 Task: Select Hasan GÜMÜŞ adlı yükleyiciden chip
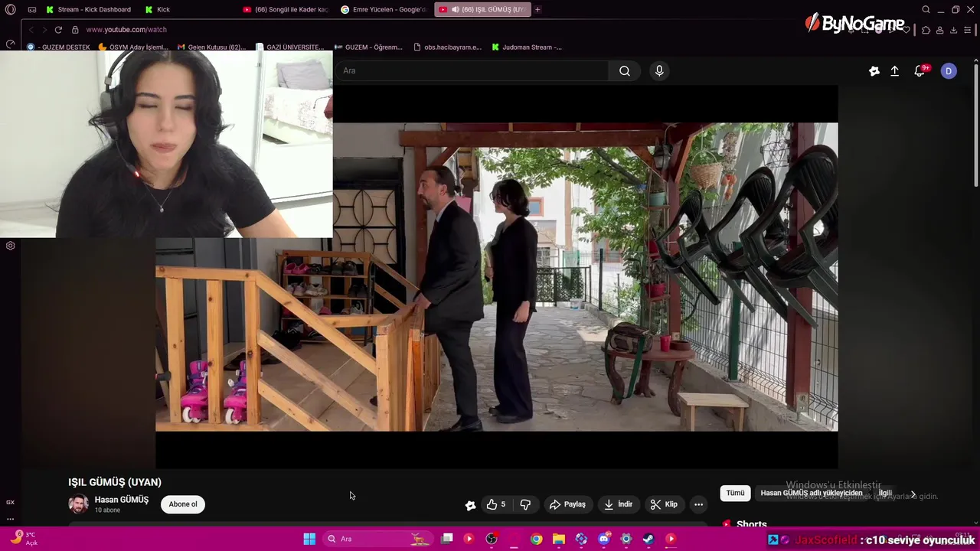pyautogui.click(x=812, y=493)
